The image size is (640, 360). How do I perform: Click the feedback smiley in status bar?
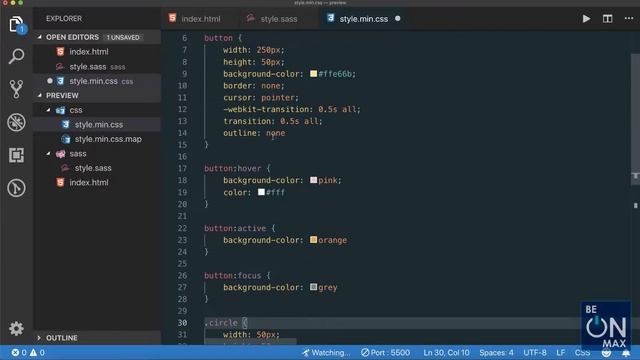click(606, 353)
